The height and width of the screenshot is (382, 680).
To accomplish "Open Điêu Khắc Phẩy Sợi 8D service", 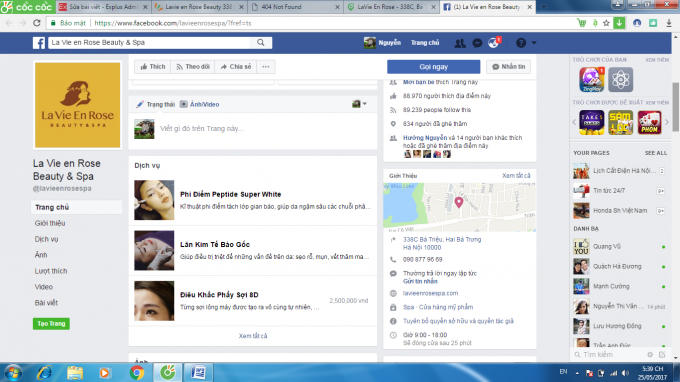I will click(x=253, y=300).
